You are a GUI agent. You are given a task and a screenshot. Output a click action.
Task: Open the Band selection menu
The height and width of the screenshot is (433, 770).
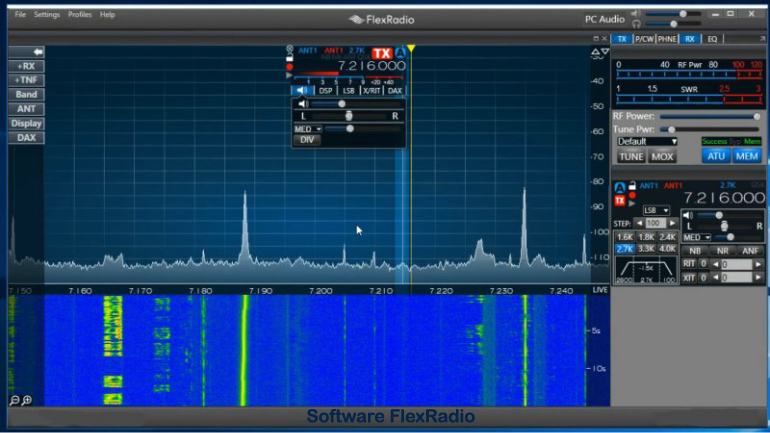(x=26, y=94)
